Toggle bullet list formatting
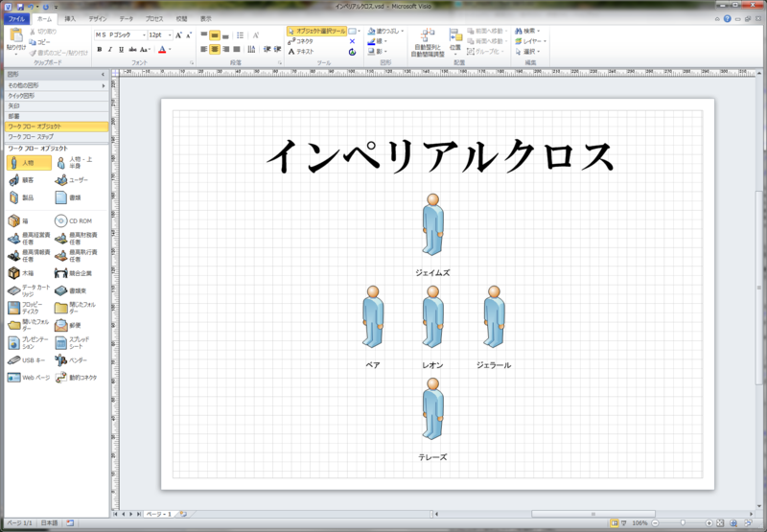This screenshot has height=532, width=767. click(x=241, y=35)
